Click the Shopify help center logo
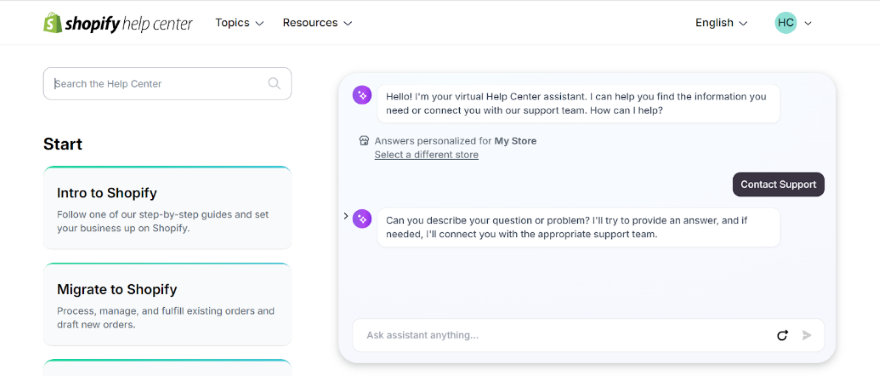880x376 pixels. click(x=118, y=23)
